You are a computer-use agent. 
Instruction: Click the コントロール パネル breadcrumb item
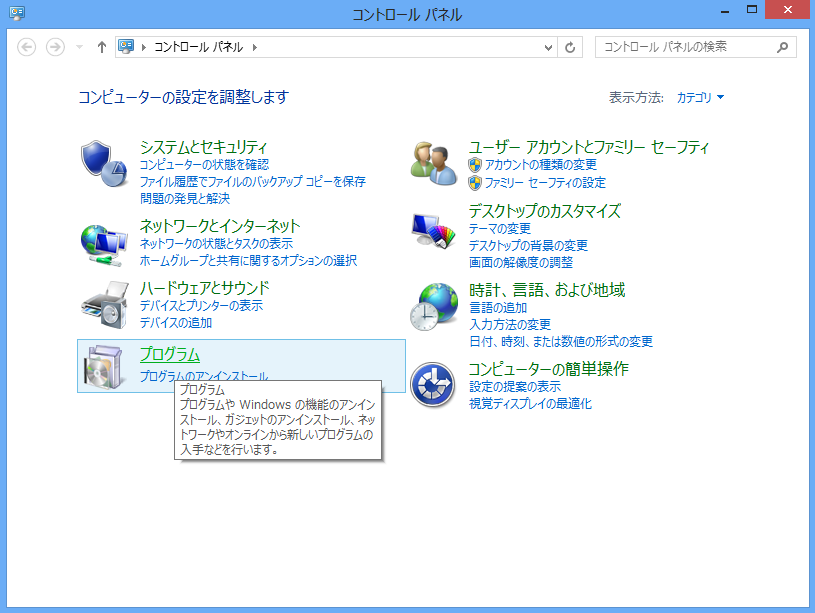tap(199, 47)
